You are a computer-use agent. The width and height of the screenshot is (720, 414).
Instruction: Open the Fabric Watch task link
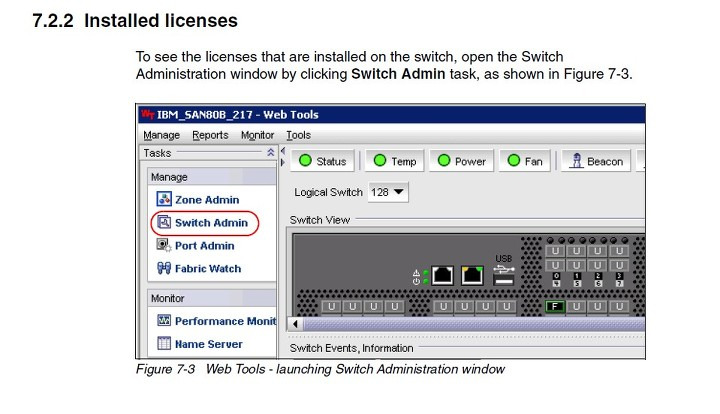(x=208, y=269)
